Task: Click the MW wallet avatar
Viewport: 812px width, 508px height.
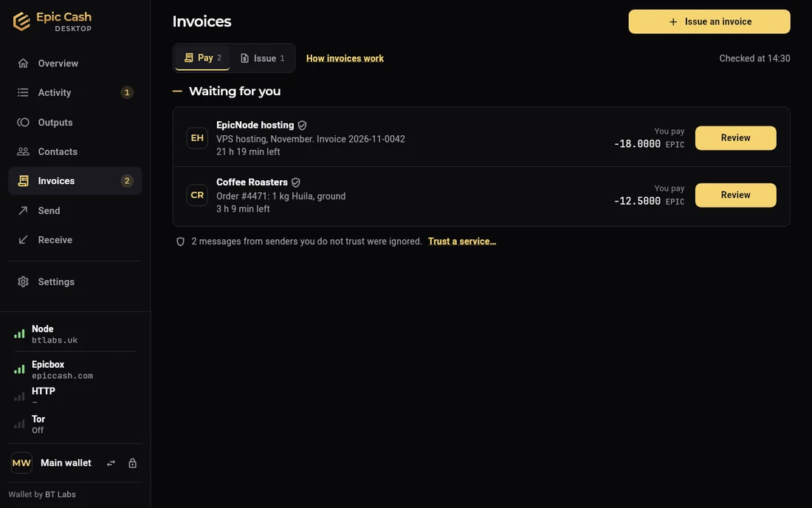Action: (x=21, y=463)
